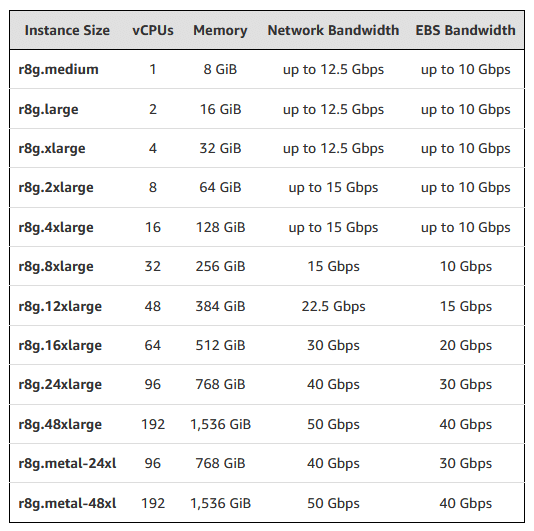The width and height of the screenshot is (534, 531).
Task: Click the 384 GiB memory cell
Action: coord(220,306)
